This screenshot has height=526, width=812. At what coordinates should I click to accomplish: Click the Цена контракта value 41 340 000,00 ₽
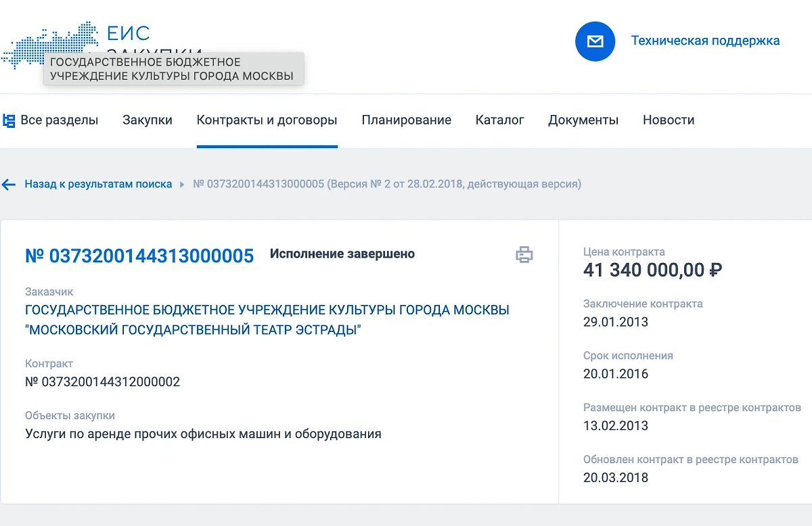[652, 270]
